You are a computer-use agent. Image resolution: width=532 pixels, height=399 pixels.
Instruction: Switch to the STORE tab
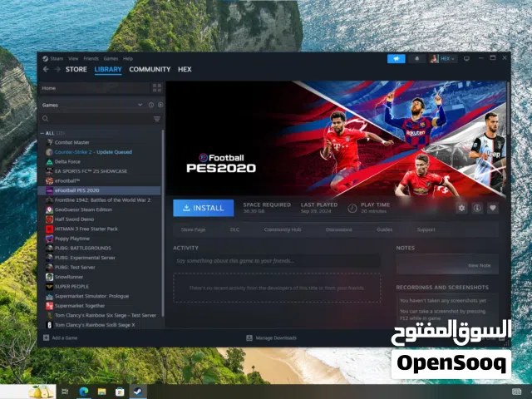click(76, 69)
